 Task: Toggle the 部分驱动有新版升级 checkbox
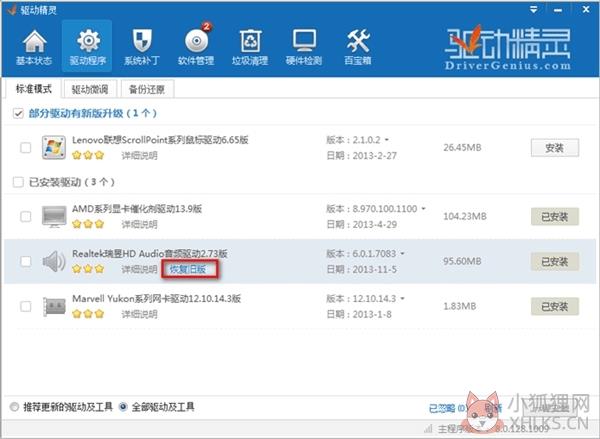pos(18,113)
